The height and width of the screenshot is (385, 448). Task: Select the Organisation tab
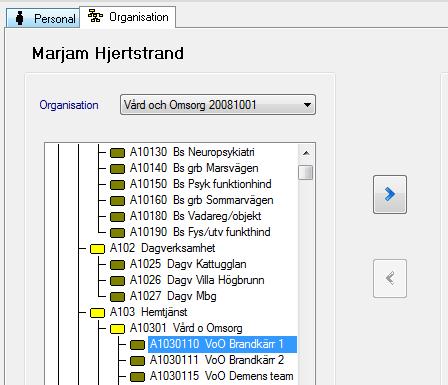[x=128, y=17]
